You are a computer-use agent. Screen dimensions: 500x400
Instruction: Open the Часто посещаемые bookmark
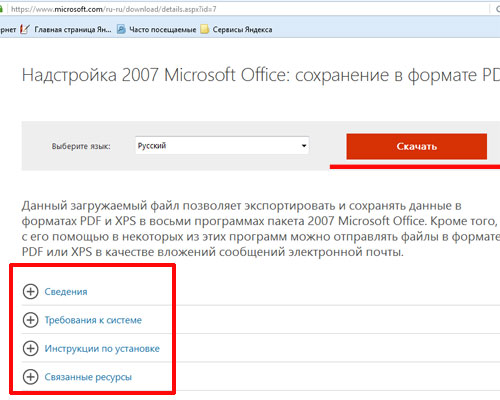[x=163, y=30]
